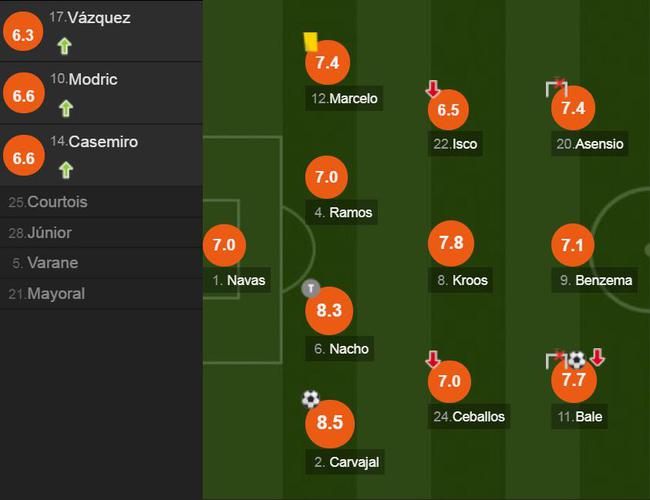
Task: Select Kroos' 7.8 rating circle
Action: (450, 243)
